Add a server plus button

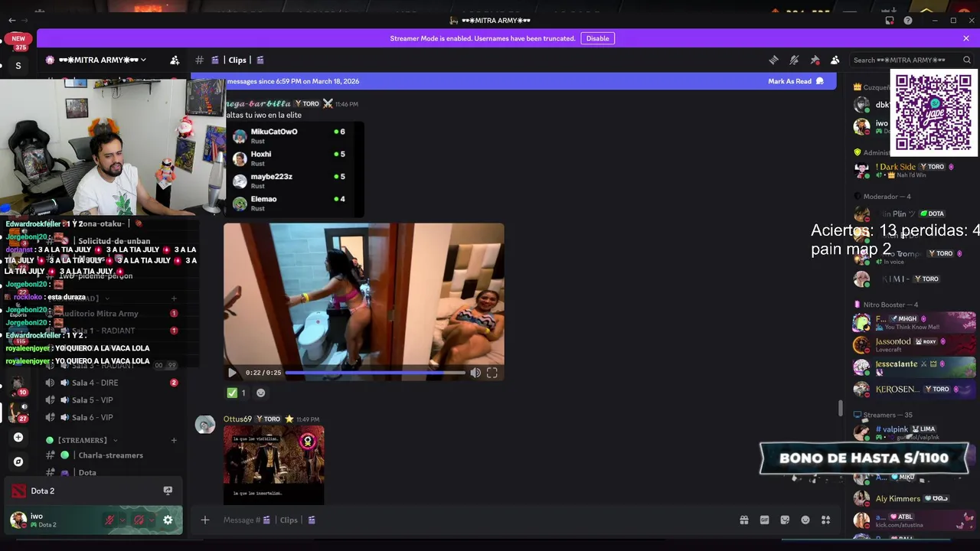pos(18,438)
